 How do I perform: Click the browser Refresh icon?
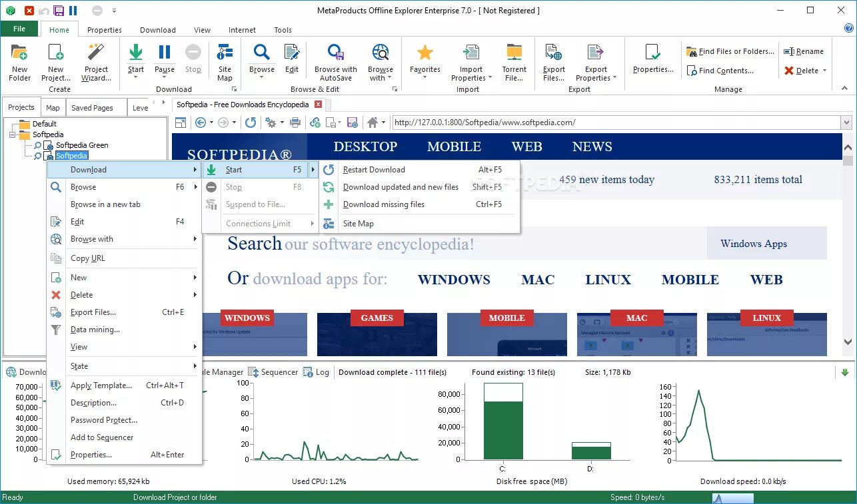[251, 123]
